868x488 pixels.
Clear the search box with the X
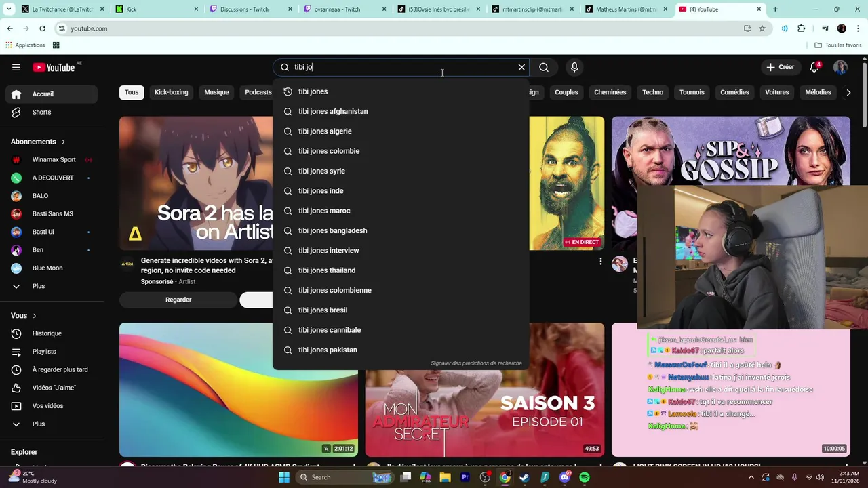point(521,67)
